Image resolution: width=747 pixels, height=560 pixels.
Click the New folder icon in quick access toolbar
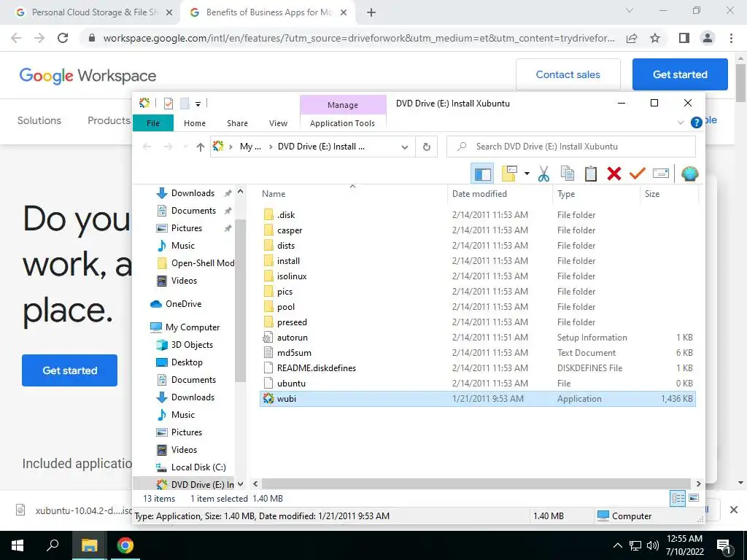pos(185,104)
